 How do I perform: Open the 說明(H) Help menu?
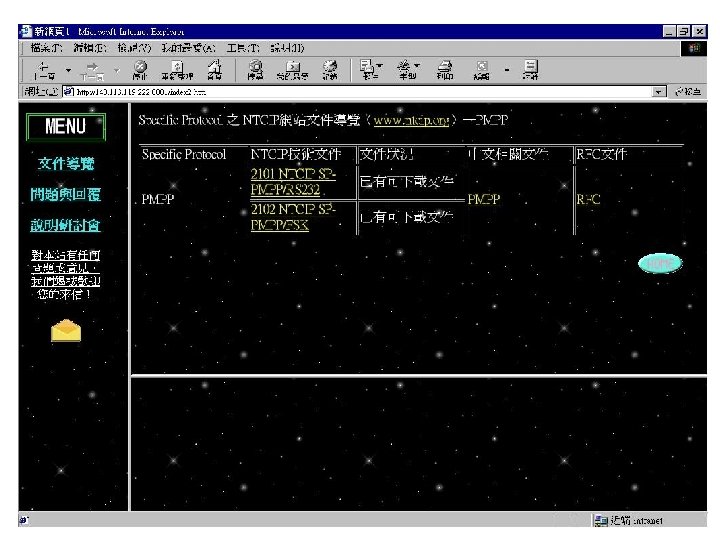[287, 48]
